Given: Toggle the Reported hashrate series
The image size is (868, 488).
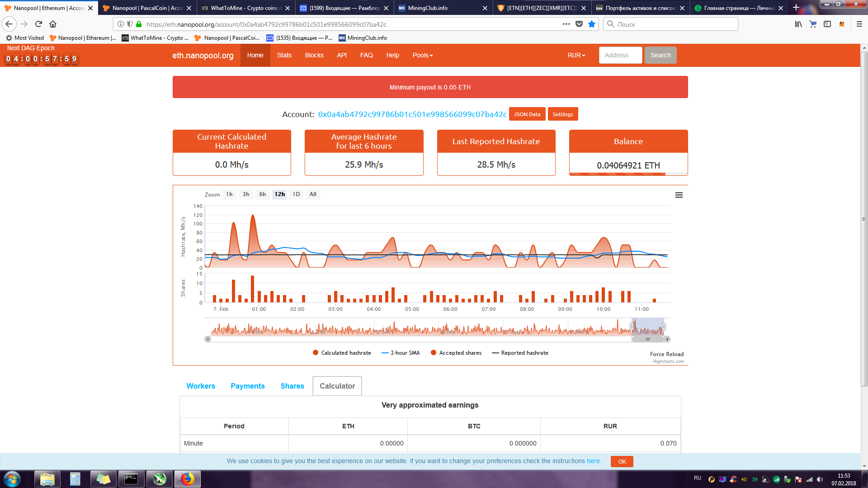Looking at the screenshot, I should coord(520,353).
